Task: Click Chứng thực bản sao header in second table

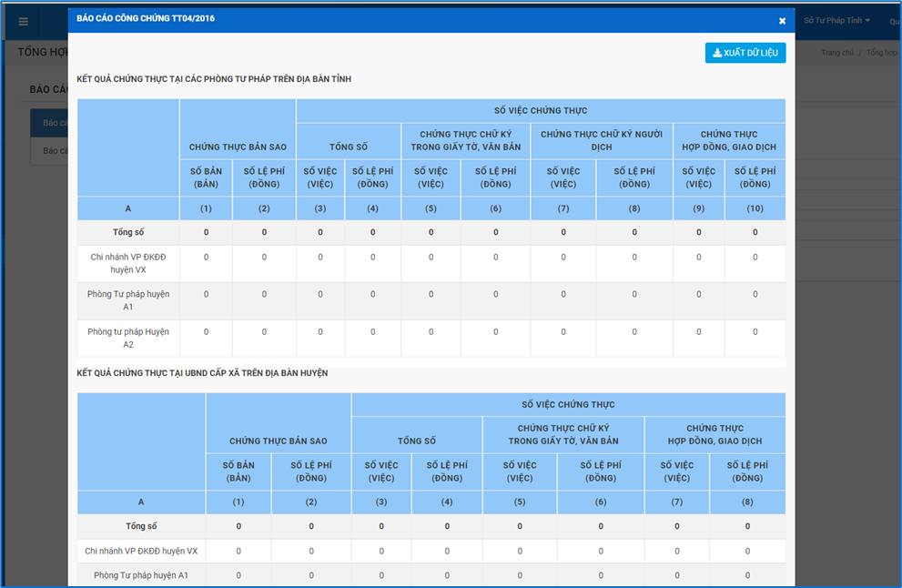Action: [278, 441]
